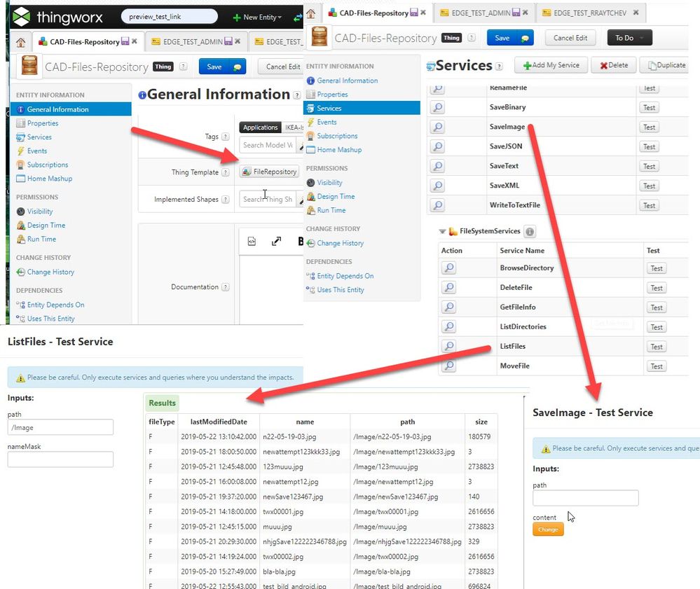The image size is (700, 589).
Task: Collapse the FileSystemServices section
Action: pos(442,231)
